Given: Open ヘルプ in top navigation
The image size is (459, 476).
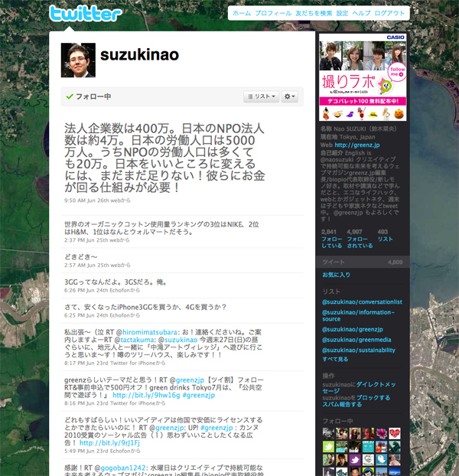Looking at the screenshot, I should pos(361,13).
